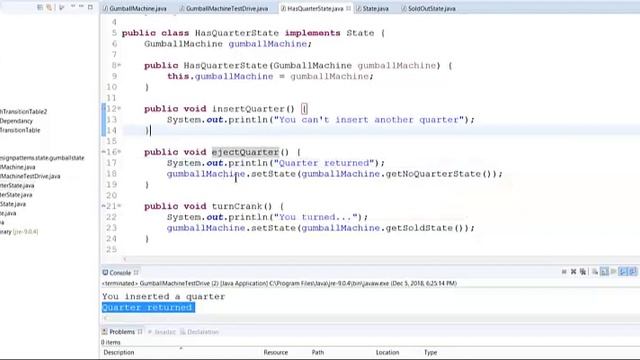This screenshot has height=360, width=640.
Task: Toggle Scroll Lock in console toolbar
Action: coord(604,272)
